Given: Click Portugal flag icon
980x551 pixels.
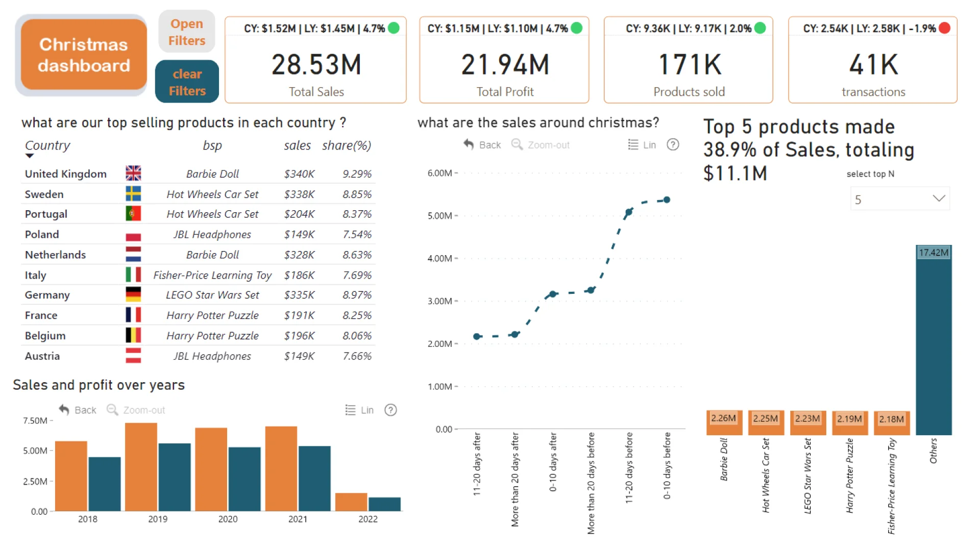Looking at the screenshot, I should [x=133, y=214].
